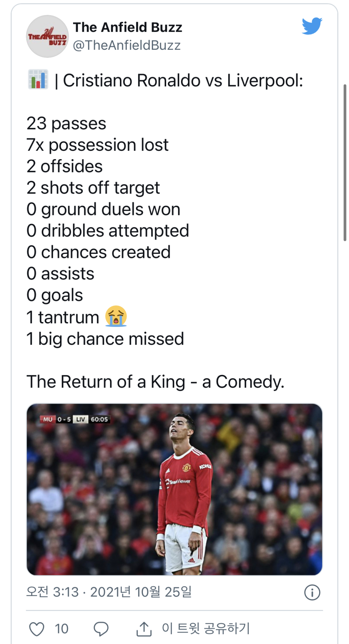Open the info circle icon

(312, 592)
